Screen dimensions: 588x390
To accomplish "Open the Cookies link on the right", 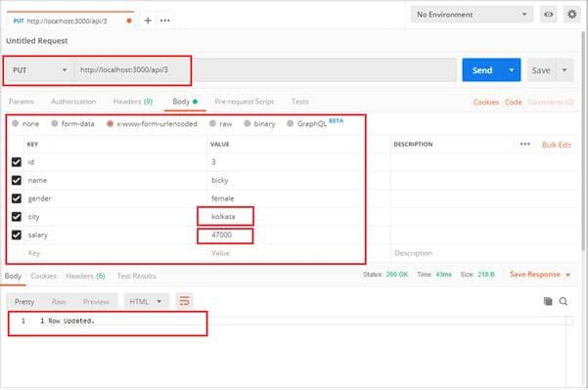I will 486,102.
